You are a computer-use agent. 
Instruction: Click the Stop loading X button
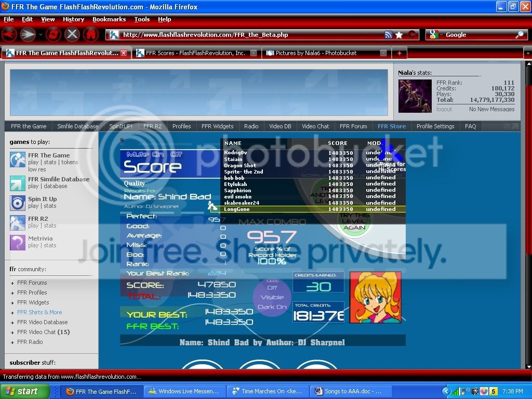click(x=72, y=35)
